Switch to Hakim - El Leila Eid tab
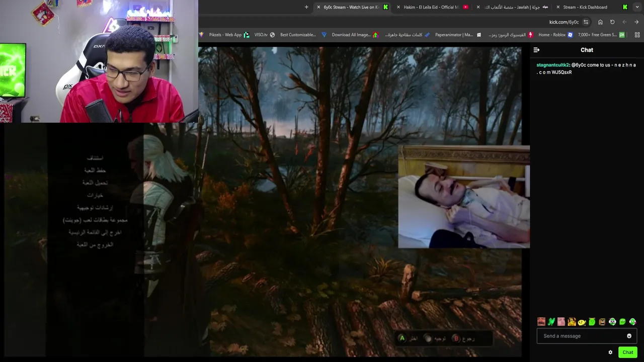 (433, 7)
